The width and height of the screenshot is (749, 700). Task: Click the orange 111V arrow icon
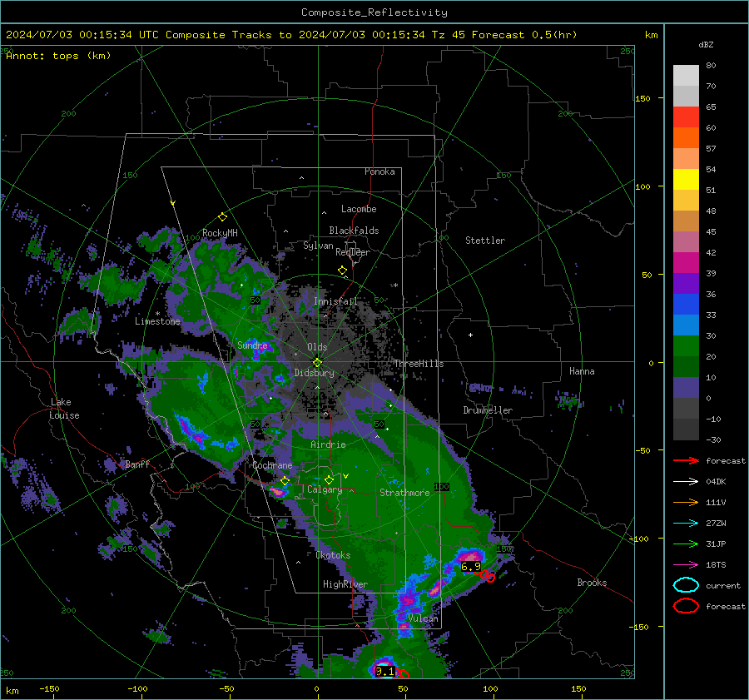[686, 502]
